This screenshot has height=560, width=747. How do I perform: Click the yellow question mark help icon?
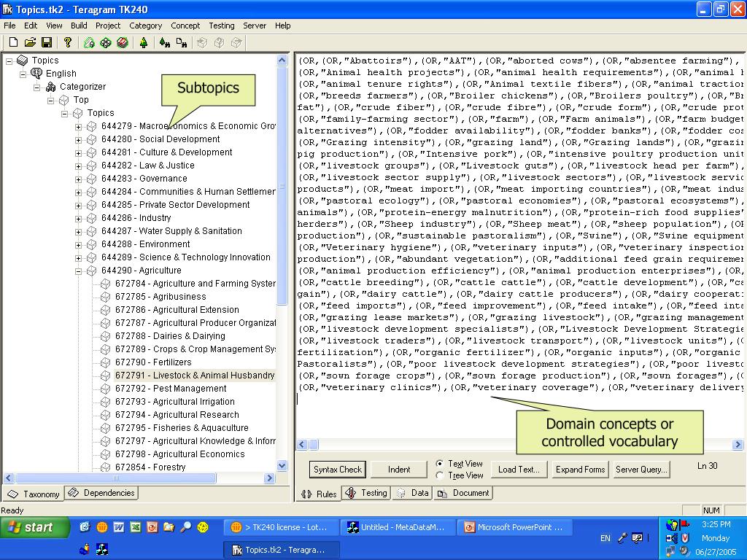(67, 43)
